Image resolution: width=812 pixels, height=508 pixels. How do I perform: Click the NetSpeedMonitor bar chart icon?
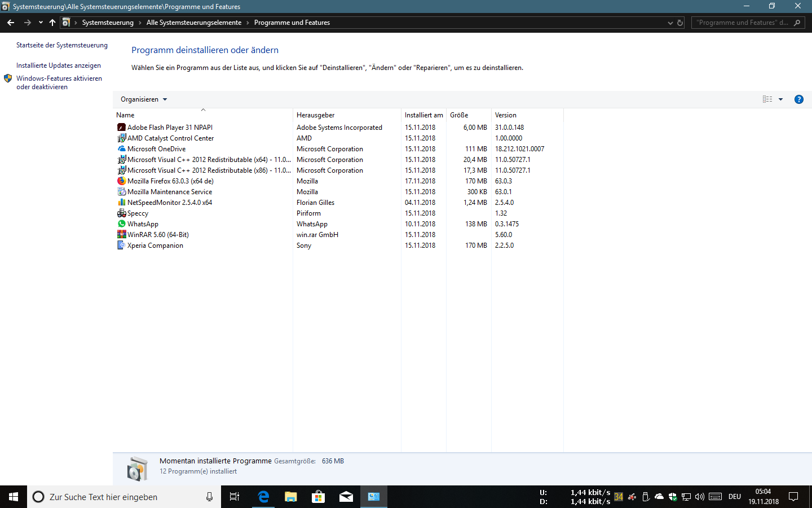click(121, 203)
